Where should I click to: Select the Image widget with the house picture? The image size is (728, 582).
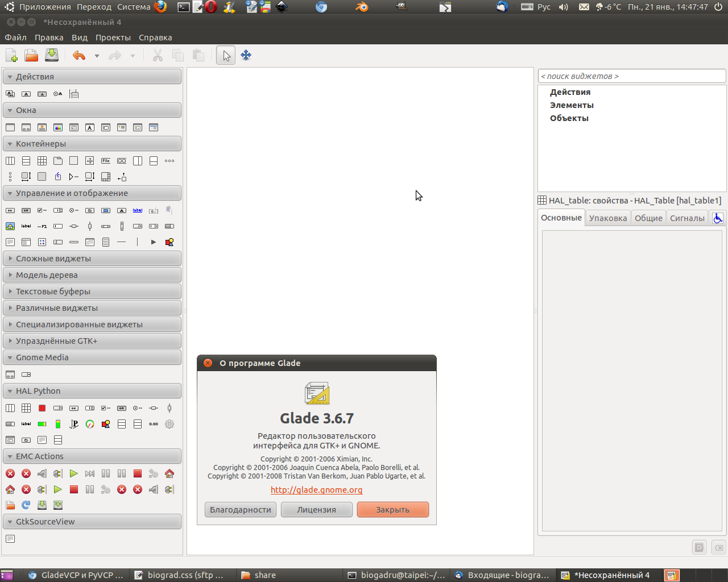tap(10, 226)
